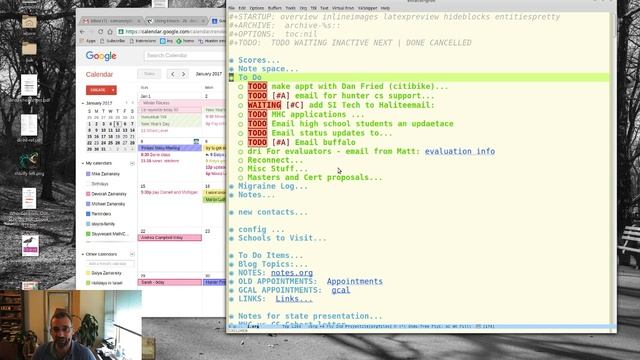Select day 5 in the mini calendar
The height and width of the screenshot is (360, 640).
pos(118,124)
